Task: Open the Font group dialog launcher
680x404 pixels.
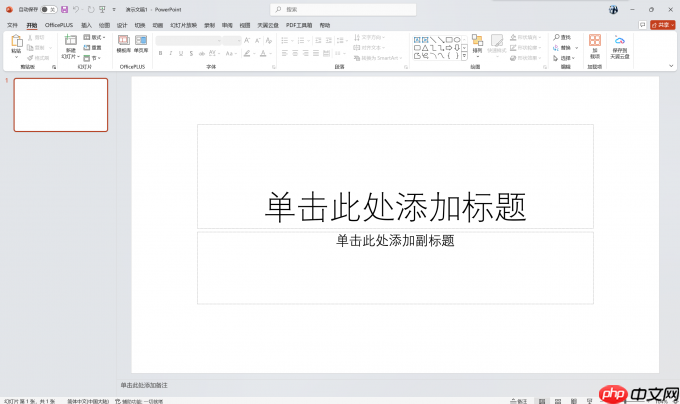Action: [x=274, y=67]
